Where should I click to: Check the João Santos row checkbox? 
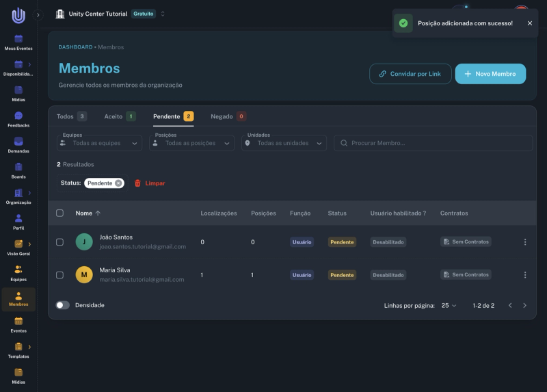59,242
